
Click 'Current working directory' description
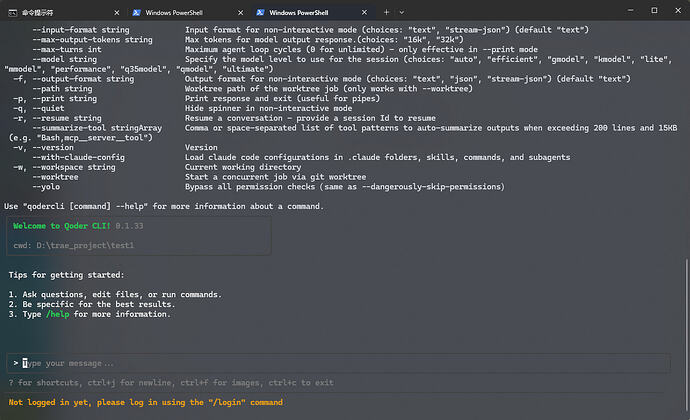pyautogui.click(x=243, y=167)
